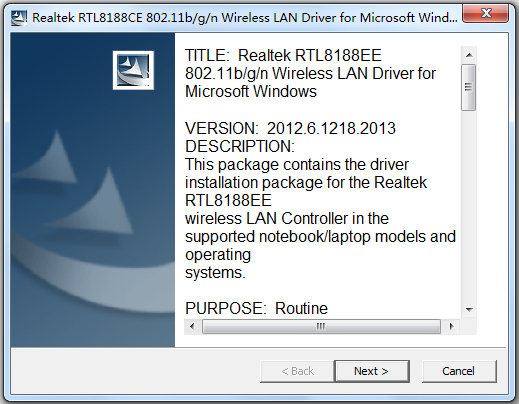Image resolution: width=519 pixels, height=404 pixels.
Task: Click the vertical scrollbar up arrow
Action: [x=469, y=55]
